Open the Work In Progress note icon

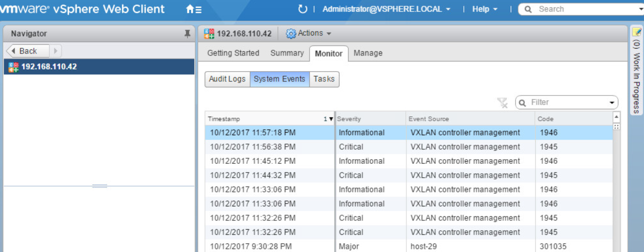[x=637, y=33]
